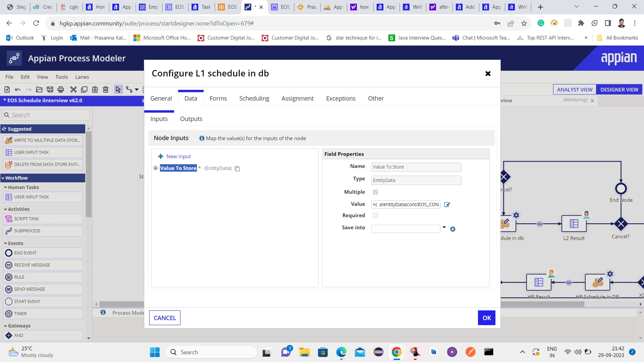Viewport: 644px width, 362px height.
Task: Click the cut scissors toolbar icon
Action: [73, 89]
